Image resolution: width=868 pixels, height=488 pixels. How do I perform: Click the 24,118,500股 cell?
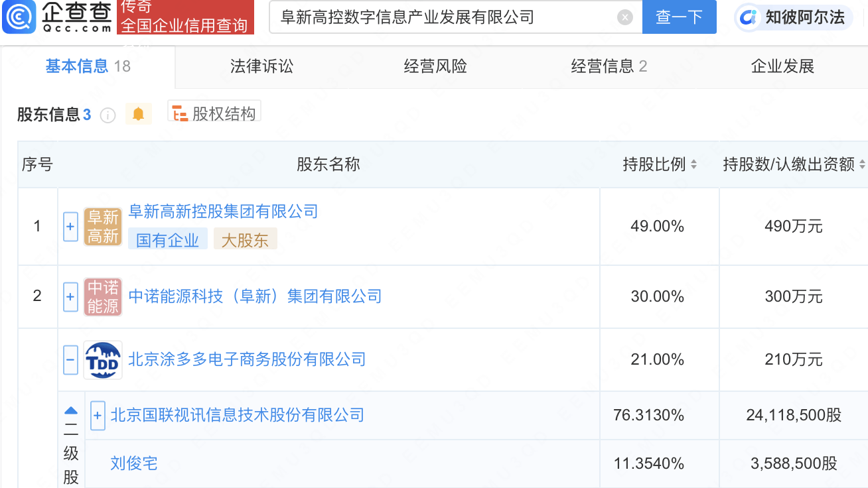click(794, 415)
